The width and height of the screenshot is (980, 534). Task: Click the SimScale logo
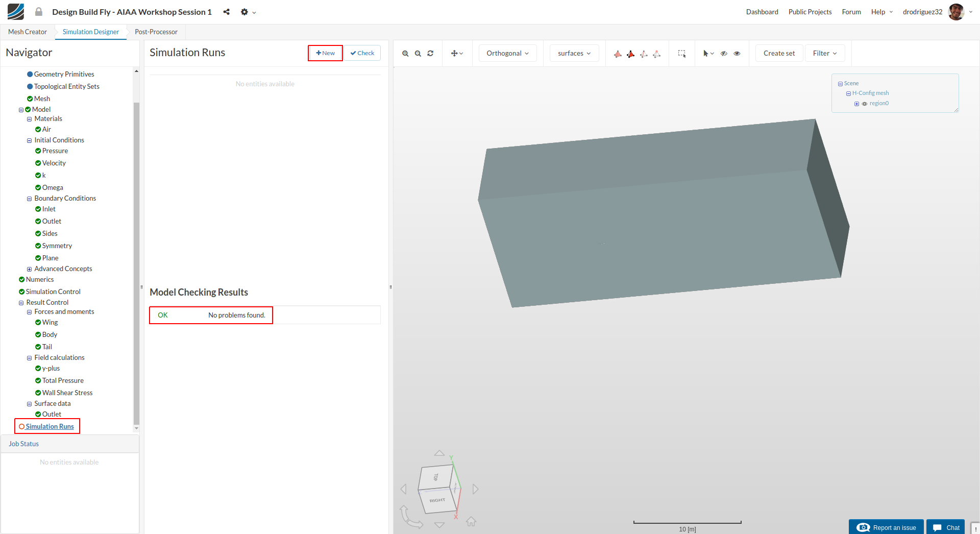coord(16,12)
